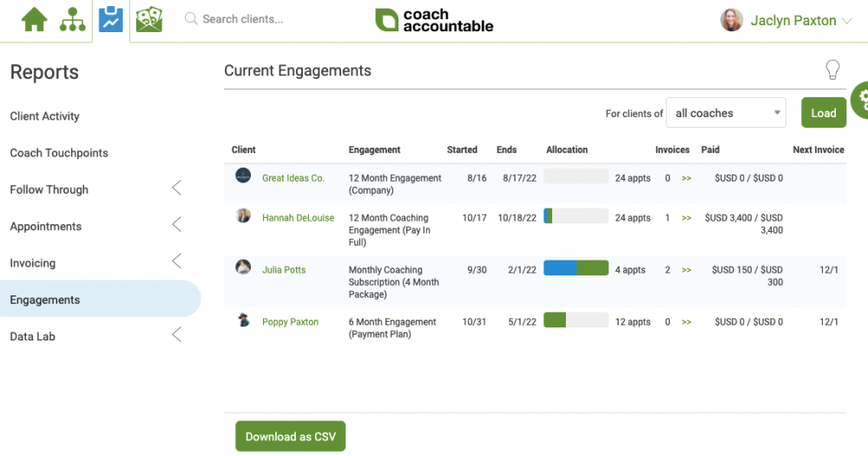Screen dimensions: 868x456
Task: Open invoices arrows for Hannah DeLouise
Action: coord(687,218)
